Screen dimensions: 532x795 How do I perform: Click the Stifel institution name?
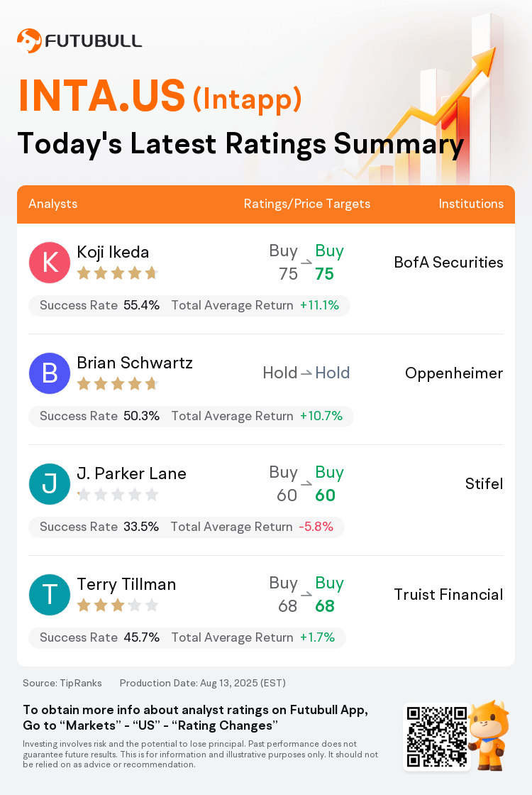click(x=484, y=483)
